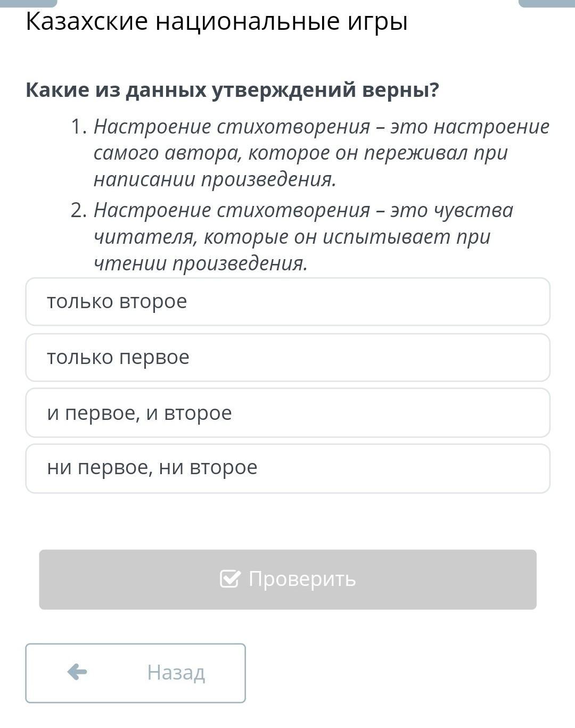575x728 pixels.
Task: Click the checkmark icon on Проверить
Action: coord(230,578)
